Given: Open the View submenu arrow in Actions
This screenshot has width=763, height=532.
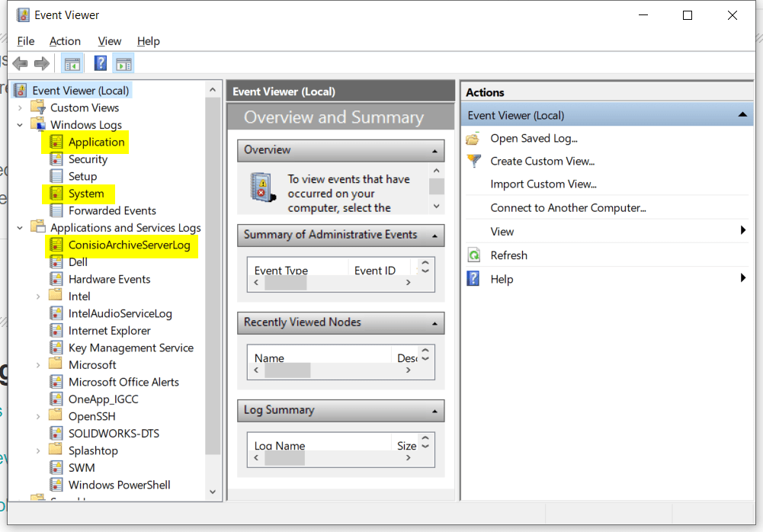Looking at the screenshot, I should point(743,230).
